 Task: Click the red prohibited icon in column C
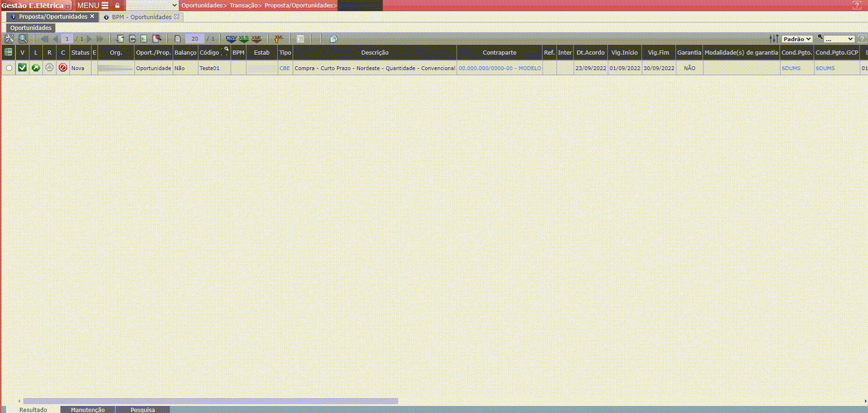(x=63, y=68)
